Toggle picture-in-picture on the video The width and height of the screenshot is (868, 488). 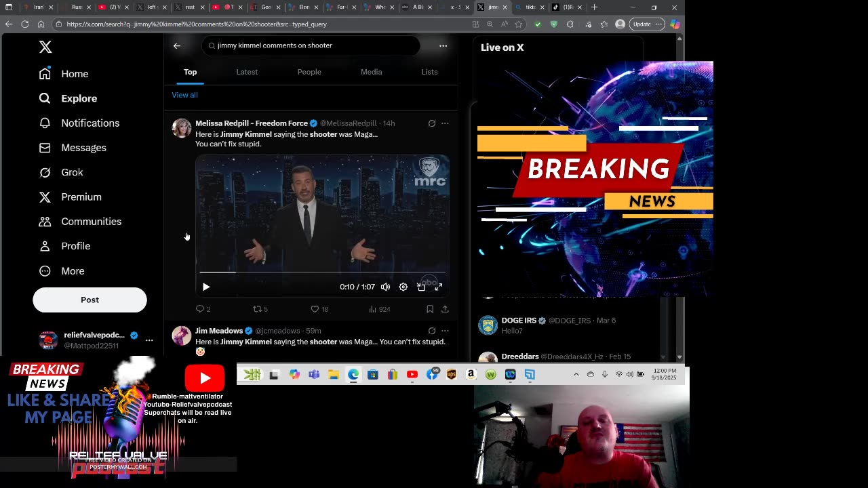pos(421,287)
